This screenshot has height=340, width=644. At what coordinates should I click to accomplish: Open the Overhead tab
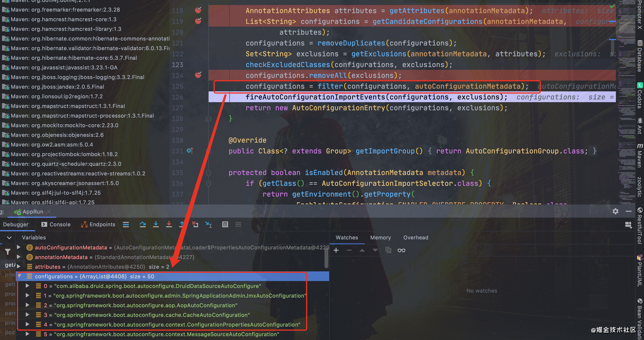coord(416,237)
